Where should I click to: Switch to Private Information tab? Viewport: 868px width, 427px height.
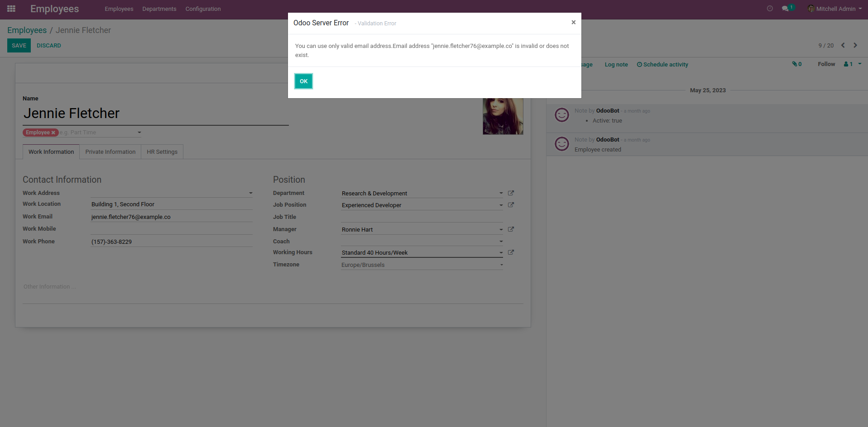110,152
